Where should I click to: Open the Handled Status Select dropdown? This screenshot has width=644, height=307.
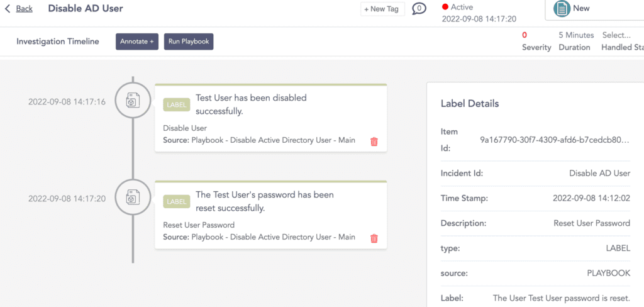619,36
